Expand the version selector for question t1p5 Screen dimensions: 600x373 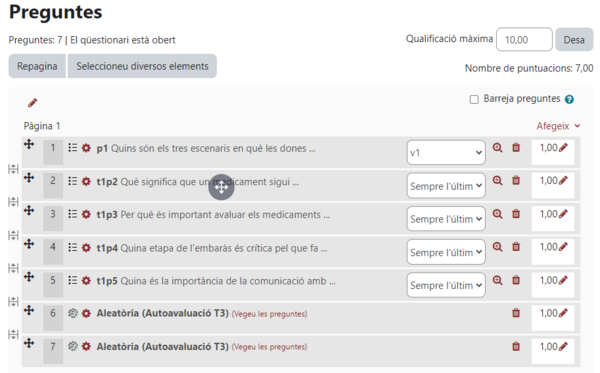pos(446,285)
